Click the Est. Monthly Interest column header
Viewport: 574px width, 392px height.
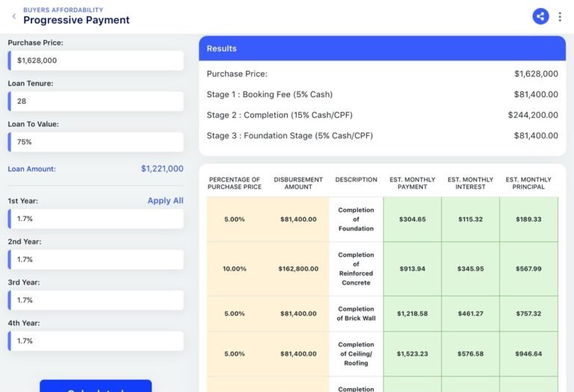pyautogui.click(x=470, y=183)
